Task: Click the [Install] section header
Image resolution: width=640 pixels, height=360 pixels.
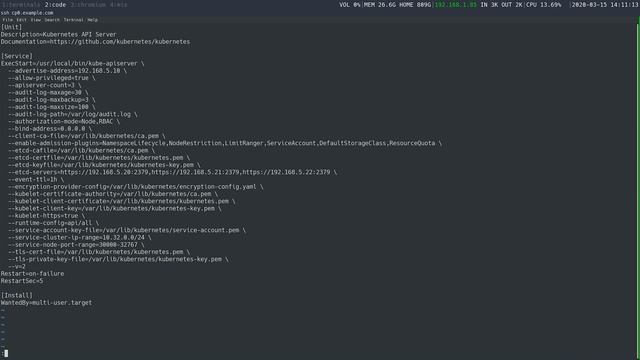Action: 17,295
